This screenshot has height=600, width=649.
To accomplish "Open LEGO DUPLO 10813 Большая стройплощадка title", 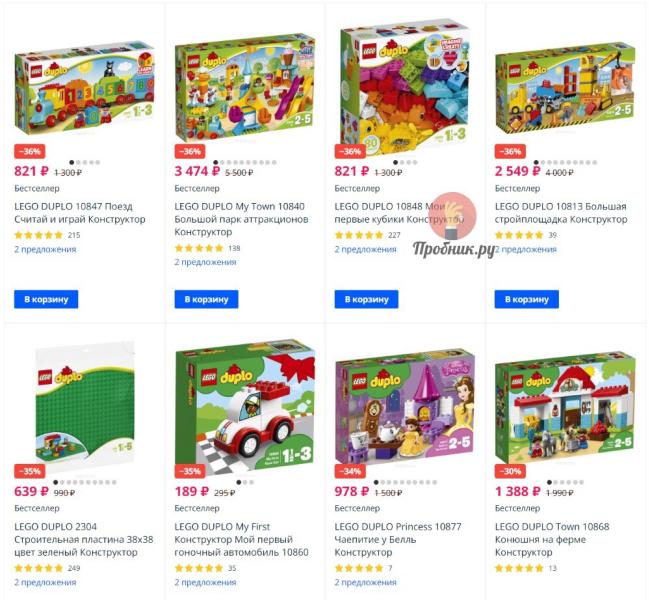I will pyautogui.click(x=561, y=213).
